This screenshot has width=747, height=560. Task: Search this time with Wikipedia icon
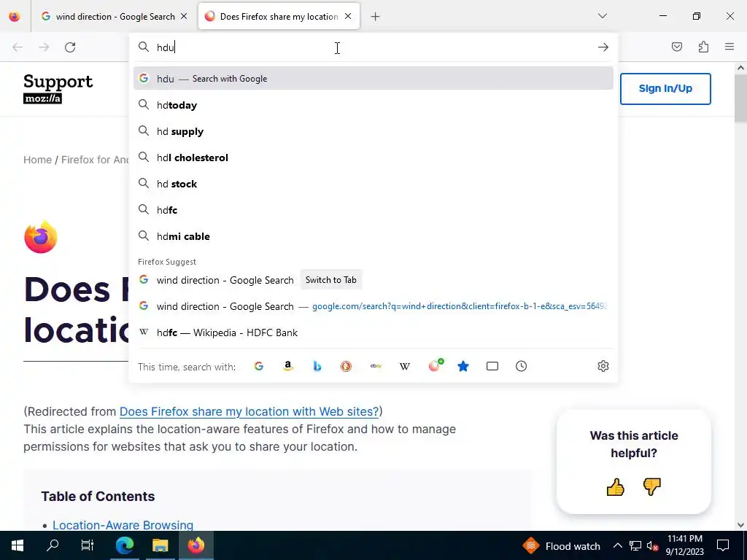pyautogui.click(x=404, y=366)
